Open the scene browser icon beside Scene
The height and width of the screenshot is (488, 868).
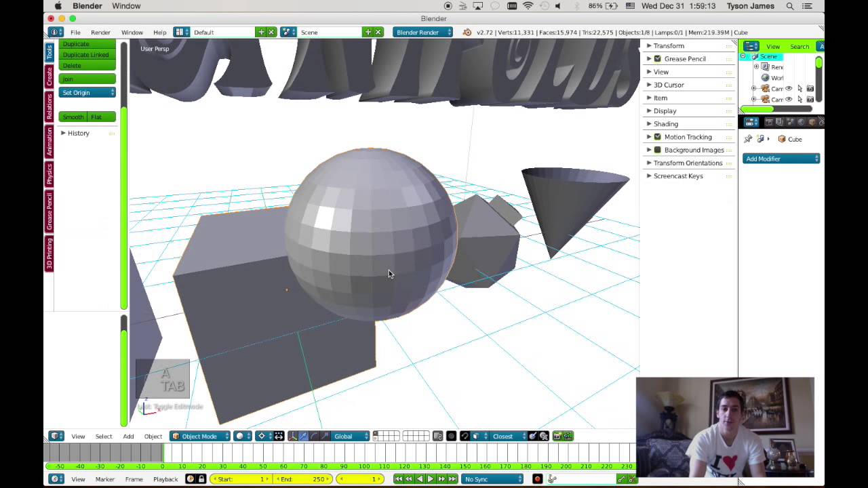(x=288, y=33)
